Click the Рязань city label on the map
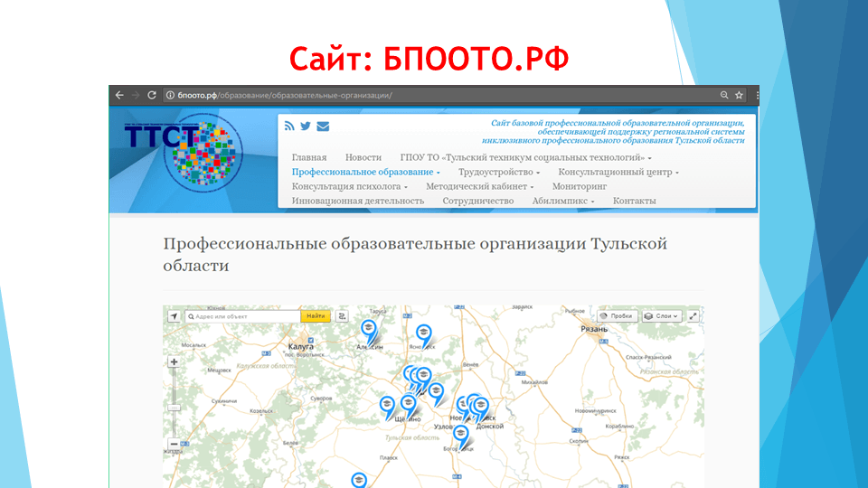 click(x=594, y=329)
